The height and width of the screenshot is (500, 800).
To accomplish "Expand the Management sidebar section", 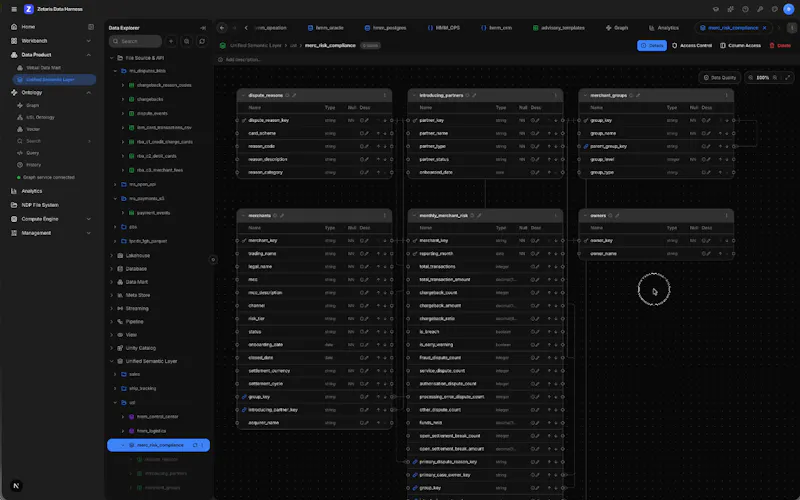I will pyautogui.click(x=88, y=233).
